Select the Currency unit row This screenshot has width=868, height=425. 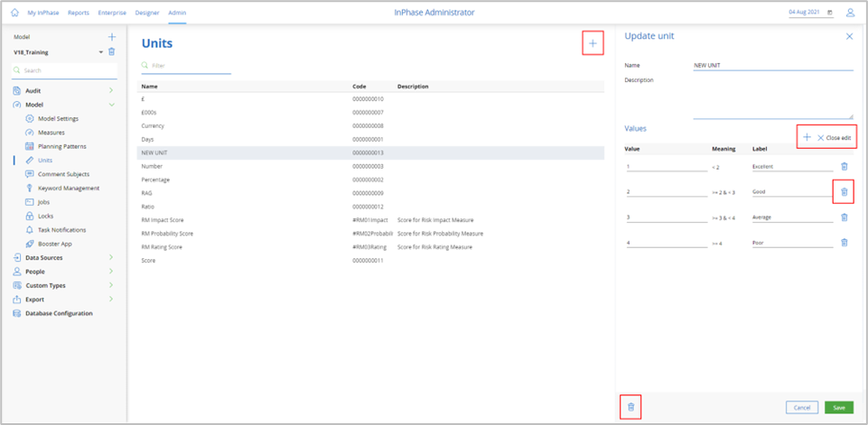point(370,125)
